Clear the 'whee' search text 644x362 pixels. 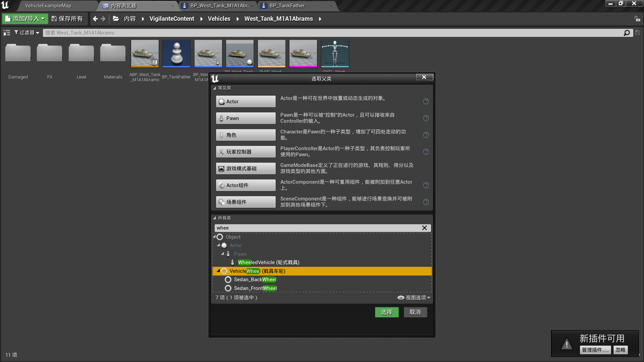click(424, 228)
